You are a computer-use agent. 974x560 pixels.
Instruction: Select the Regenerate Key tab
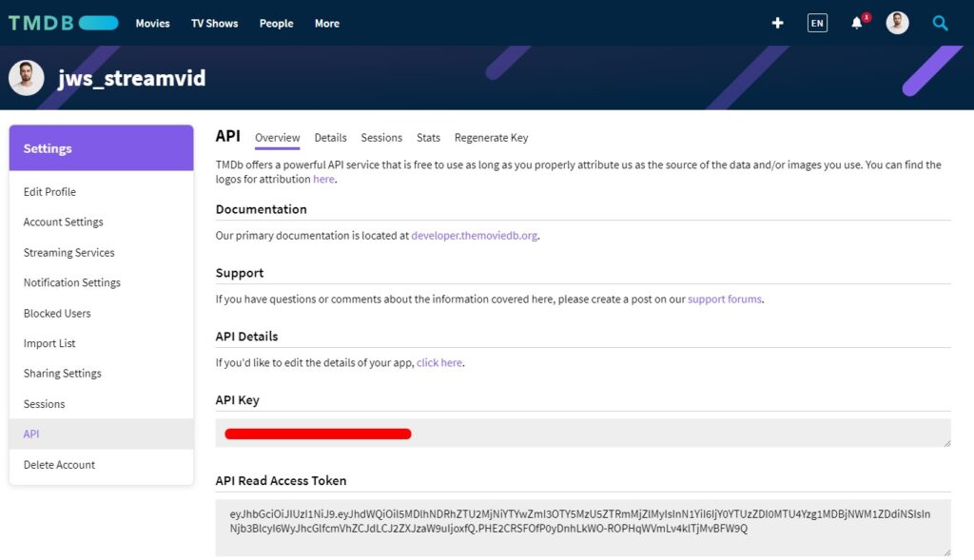(491, 138)
